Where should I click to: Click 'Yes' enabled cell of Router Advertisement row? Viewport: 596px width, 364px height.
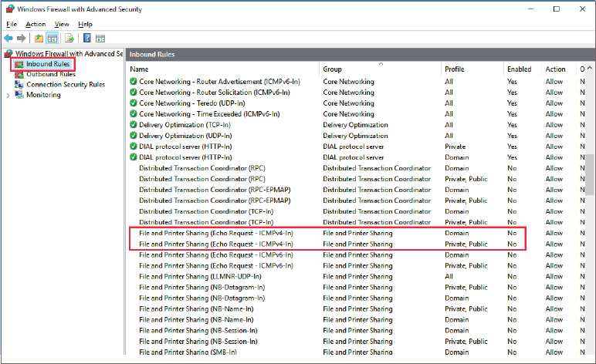click(512, 82)
